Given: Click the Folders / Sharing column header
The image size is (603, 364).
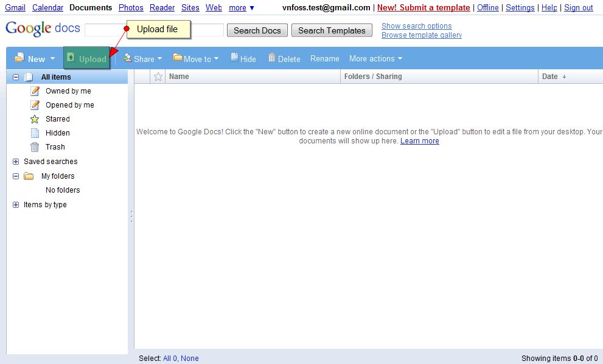Looking at the screenshot, I should coord(439,77).
